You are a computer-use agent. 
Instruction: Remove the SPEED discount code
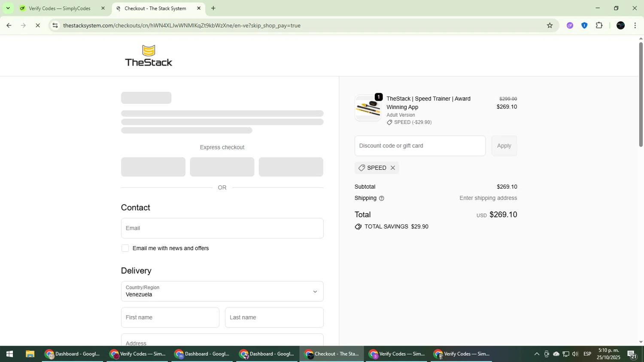tap(392, 168)
